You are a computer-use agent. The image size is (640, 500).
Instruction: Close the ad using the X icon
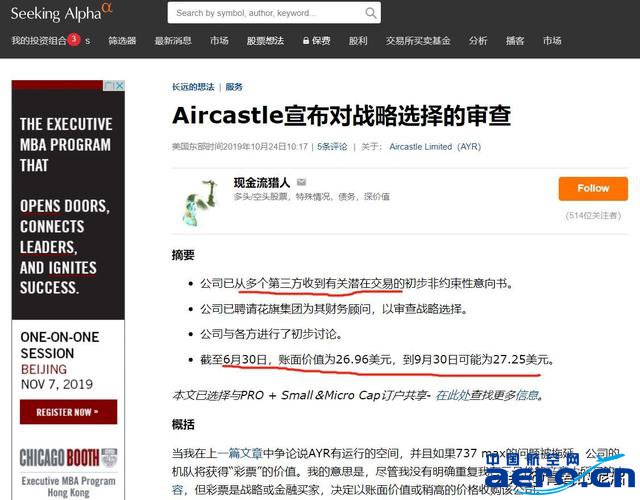tap(119, 85)
